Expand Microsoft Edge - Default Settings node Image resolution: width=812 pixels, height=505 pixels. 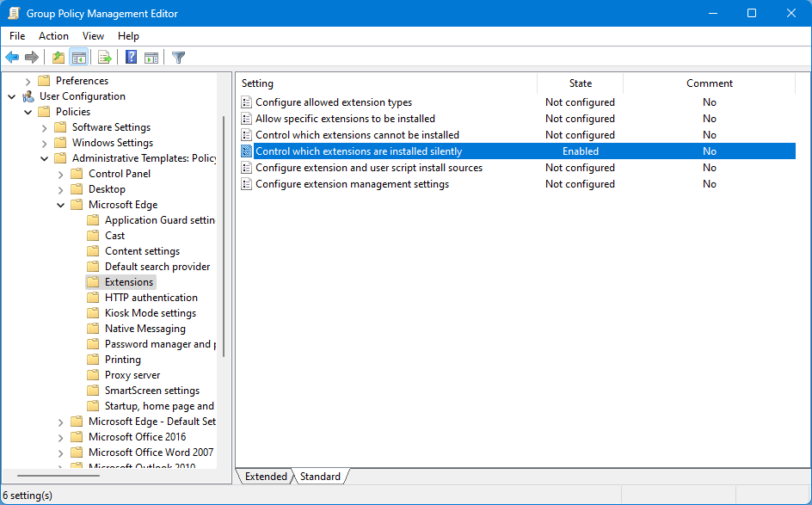pyautogui.click(x=60, y=422)
